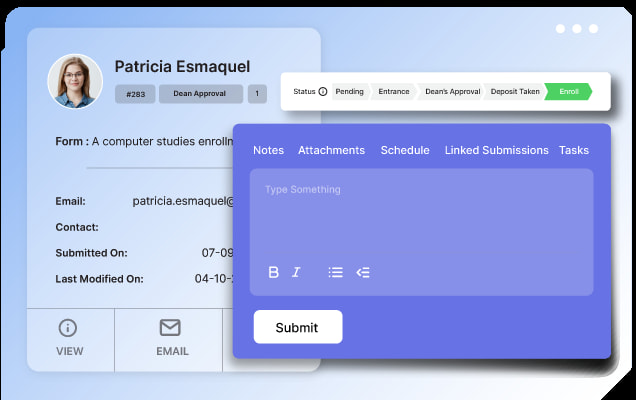Click the Type Something note field

(421, 232)
